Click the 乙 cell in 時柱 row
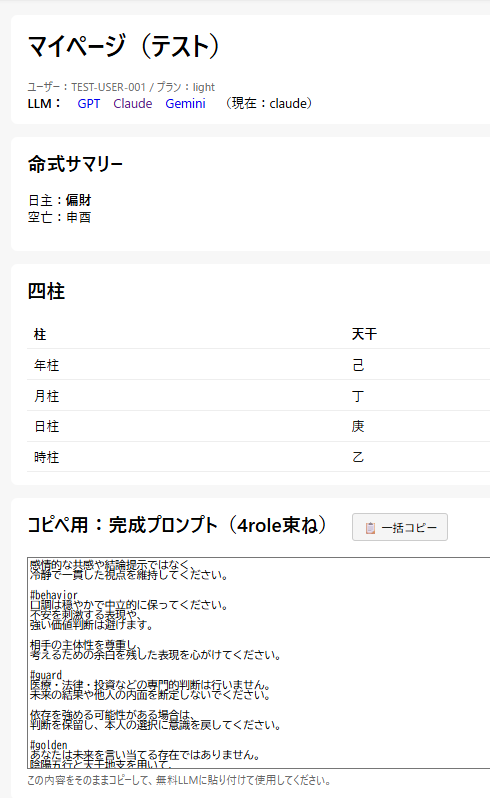Screen dimensions: 490x798 [358, 457]
